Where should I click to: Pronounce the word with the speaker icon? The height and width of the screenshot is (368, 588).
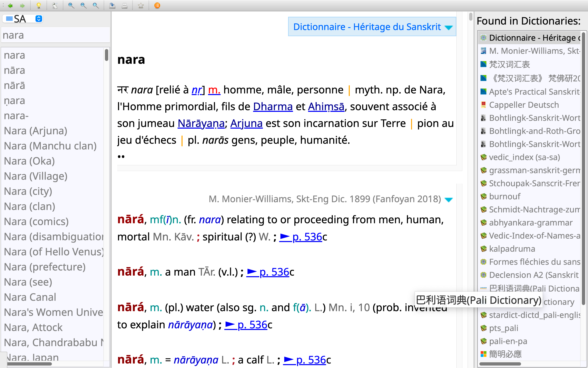55,6
